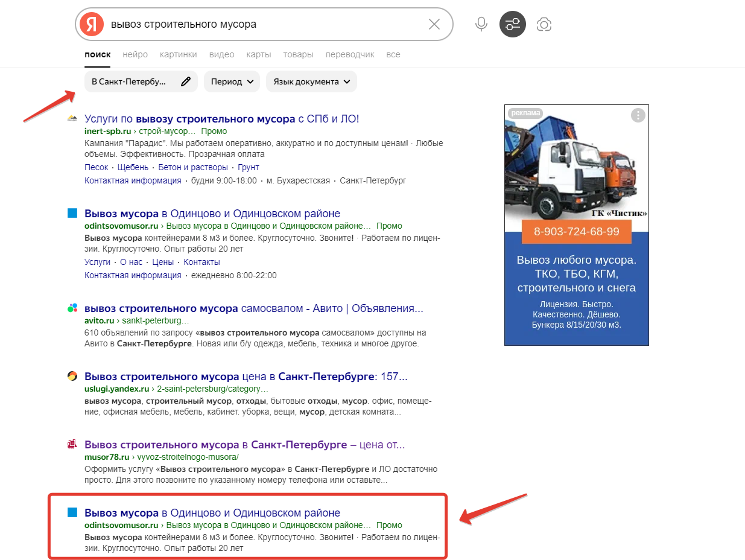Open the все tab
The height and width of the screenshot is (560, 745).
[x=393, y=54]
